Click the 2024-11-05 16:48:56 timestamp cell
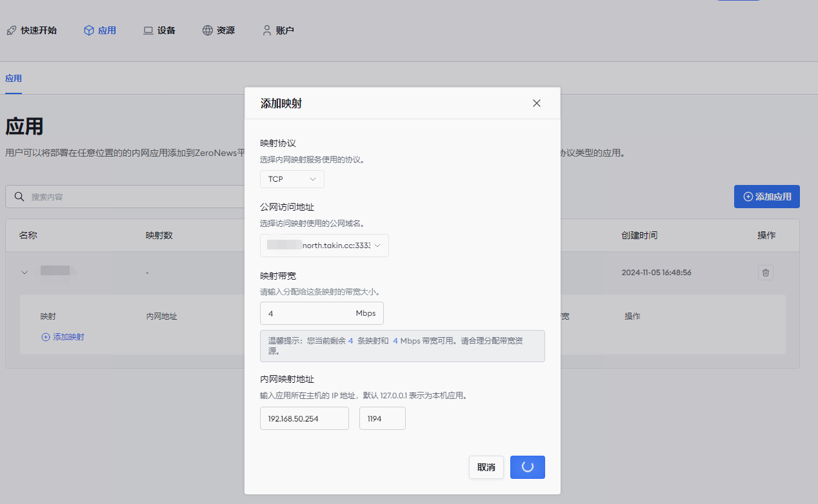This screenshot has height=504, width=818. click(x=657, y=273)
